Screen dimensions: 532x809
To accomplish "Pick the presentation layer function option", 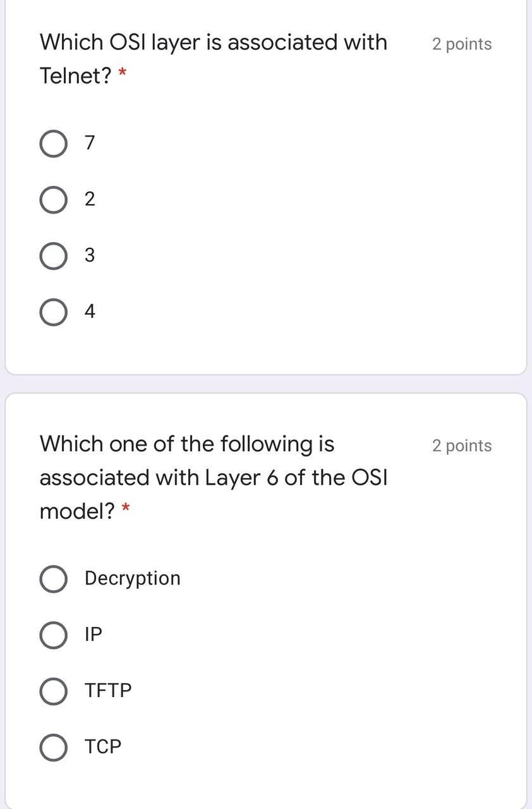I will pyautogui.click(x=54, y=578).
